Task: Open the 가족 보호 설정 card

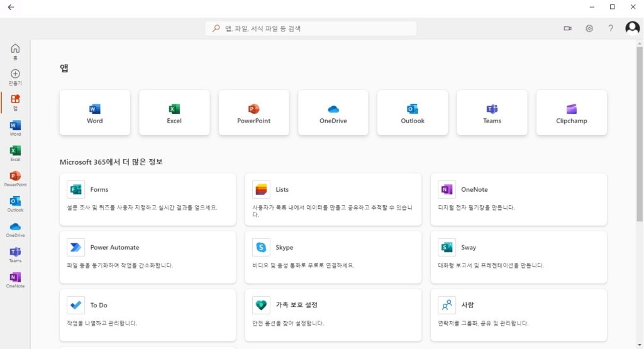Action: point(333,315)
